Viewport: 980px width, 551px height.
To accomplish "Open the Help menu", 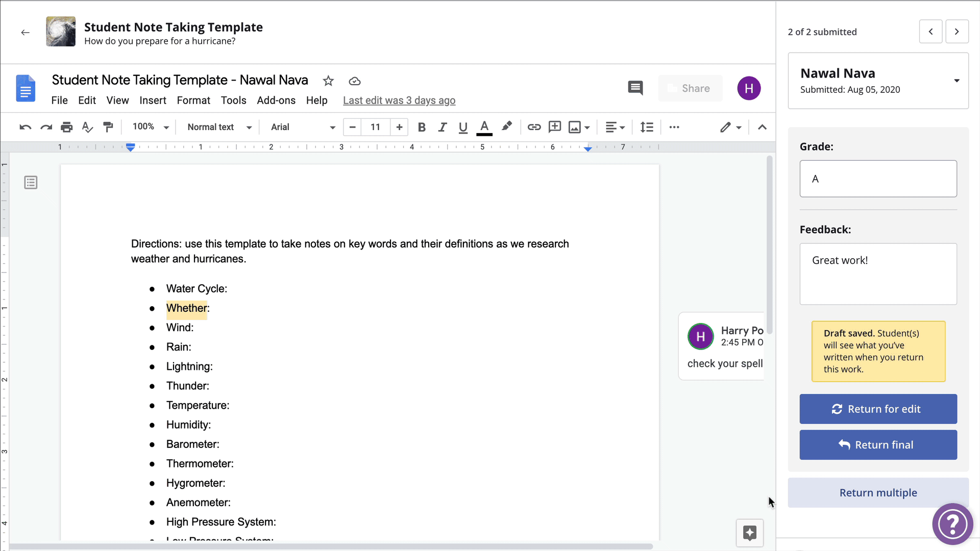I will point(316,101).
